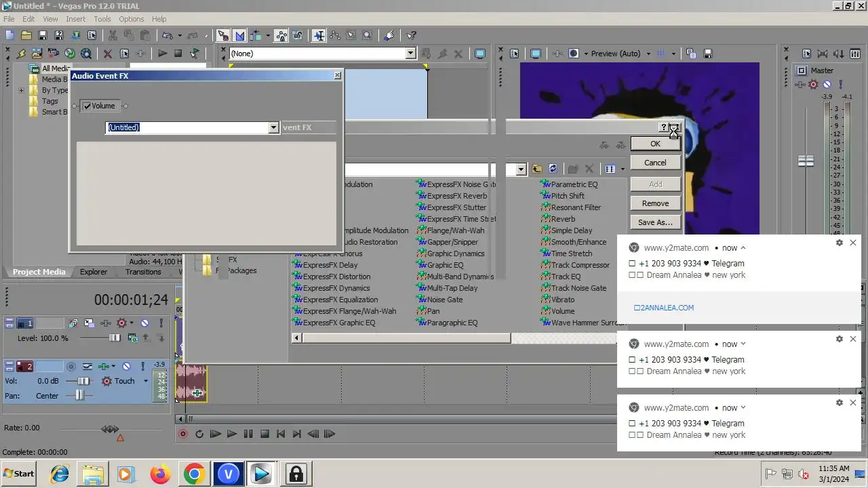Mute the Master bus
Viewport: 868px width, 488px height.
(827, 85)
